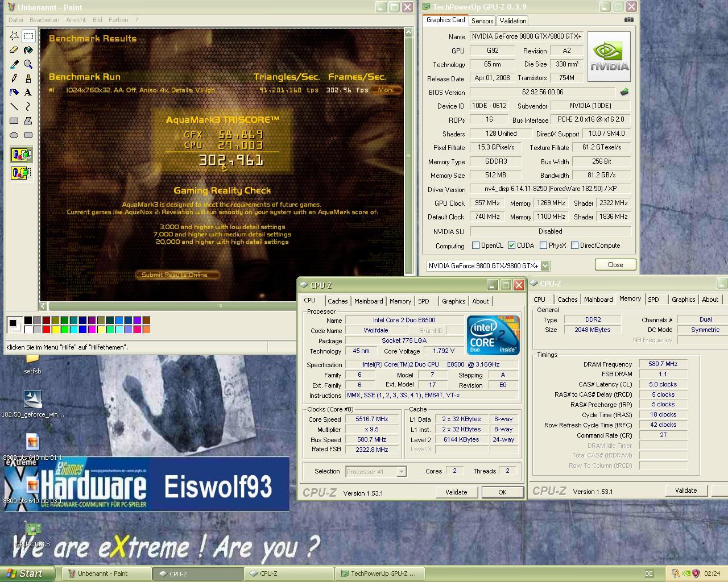Open the Processor #1 selection dropdown in CPU-Z

pyautogui.click(x=402, y=471)
